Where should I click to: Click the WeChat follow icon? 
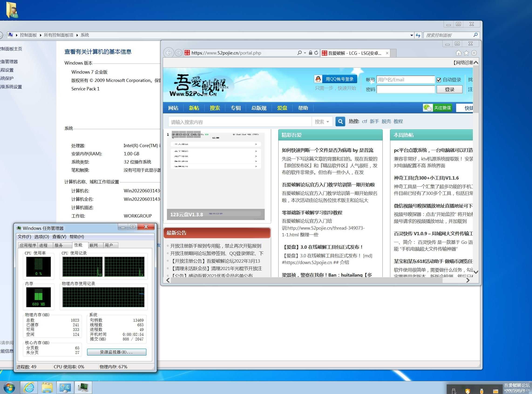click(x=427, y=108)
